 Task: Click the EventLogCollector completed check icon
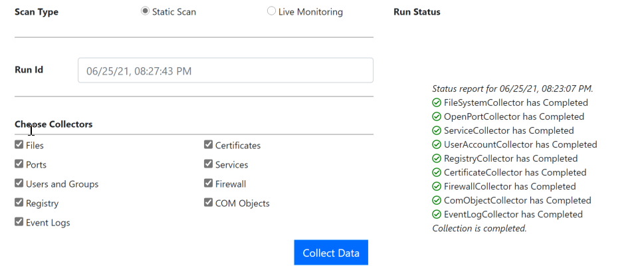click(437, 215)
